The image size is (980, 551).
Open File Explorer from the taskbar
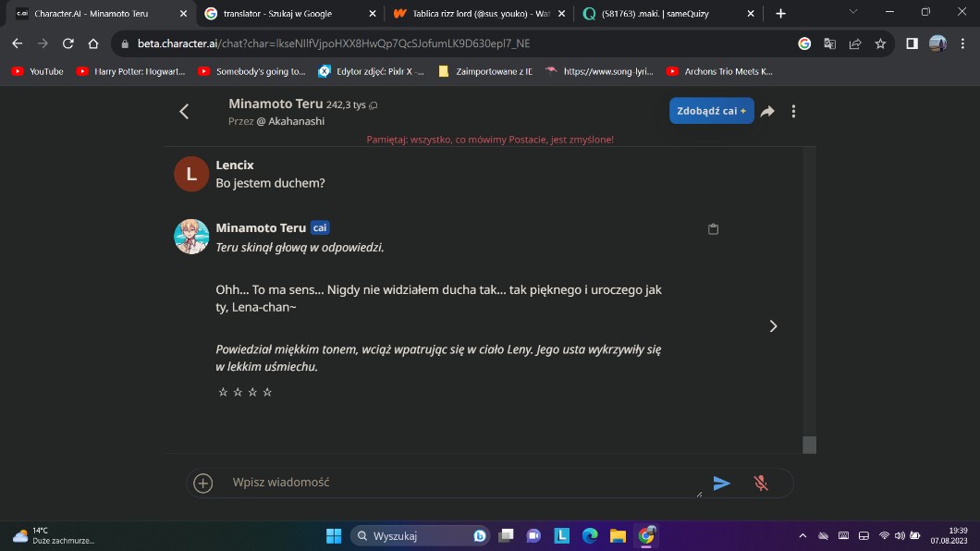pos(618,535)
